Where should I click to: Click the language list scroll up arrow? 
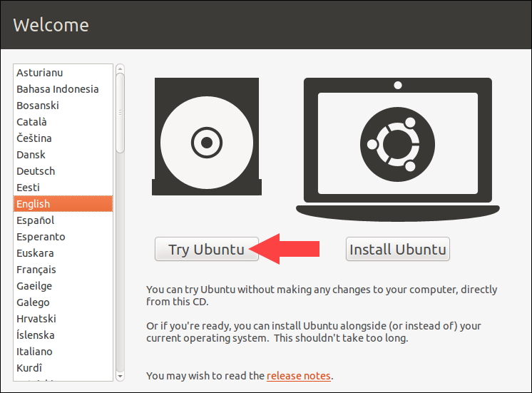tap(120, 69)
